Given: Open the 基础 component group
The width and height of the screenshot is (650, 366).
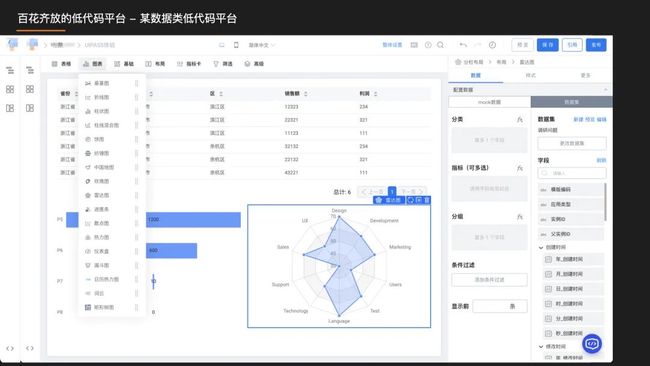Looking at the screenshot, I should click(x=124, y=64).
